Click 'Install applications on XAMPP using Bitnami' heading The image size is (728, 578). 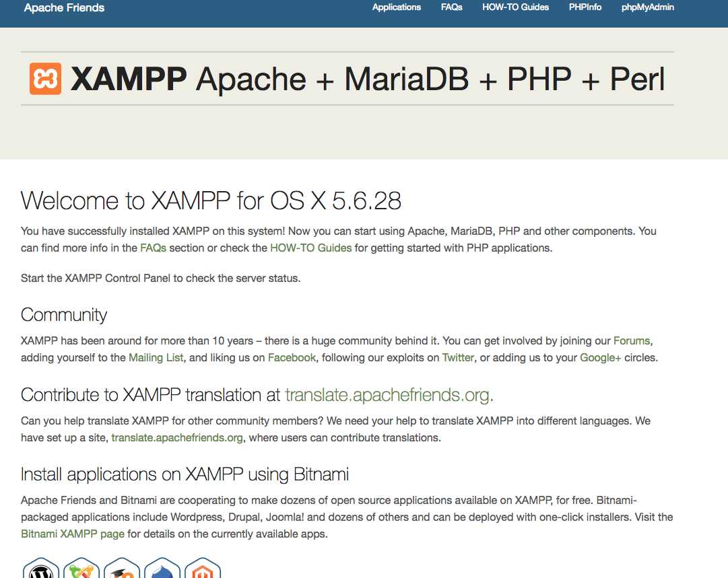click(185, 474)
